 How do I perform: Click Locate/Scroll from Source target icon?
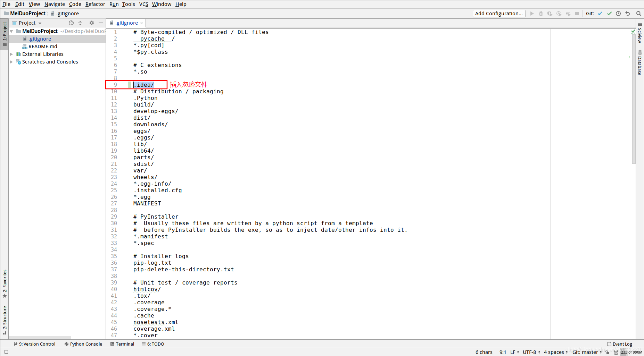[x=71, y=23]
